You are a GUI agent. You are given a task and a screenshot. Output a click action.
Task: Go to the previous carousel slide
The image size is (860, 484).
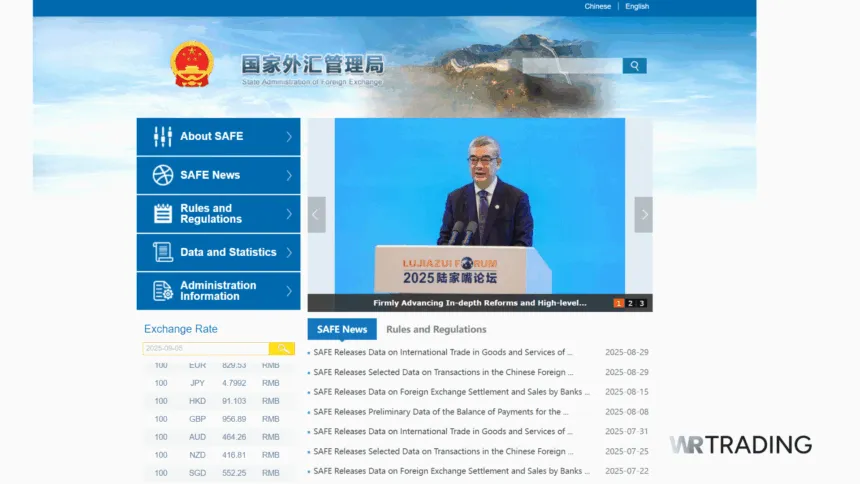point(317,215)
